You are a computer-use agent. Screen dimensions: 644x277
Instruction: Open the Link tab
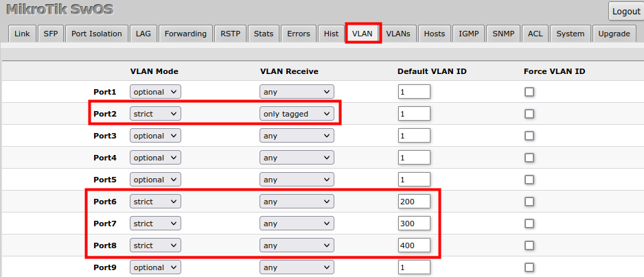pyautogui.click(x=22, y=34)
